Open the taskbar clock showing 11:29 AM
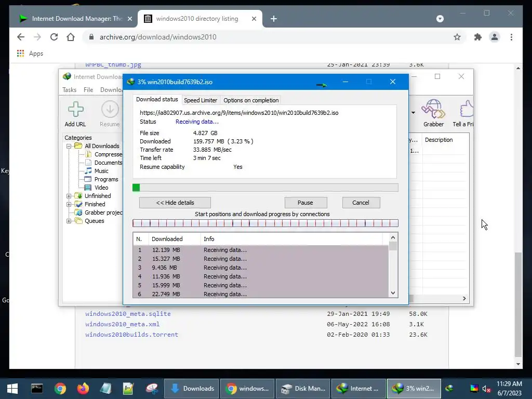 click(509, 389)
